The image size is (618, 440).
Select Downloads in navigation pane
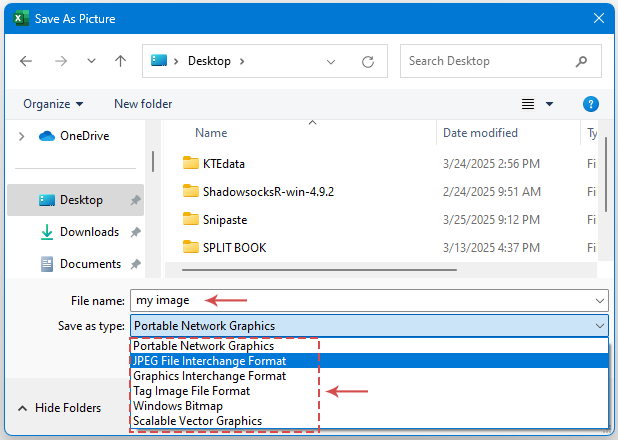[89, 232]
